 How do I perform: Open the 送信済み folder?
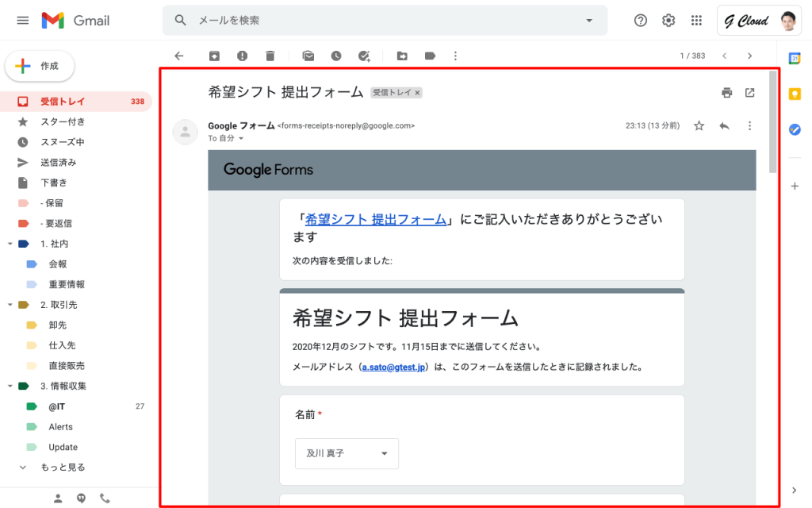[x=58, y=163]
